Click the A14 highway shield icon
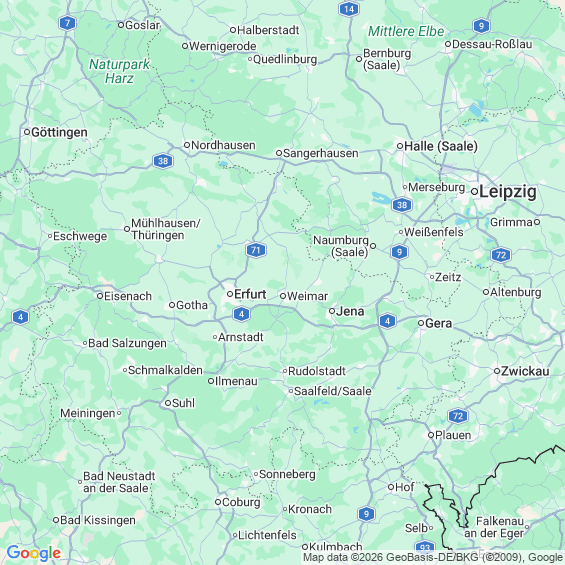The height and width of the screenshot is (565, 565). click(x=349, y=9)
